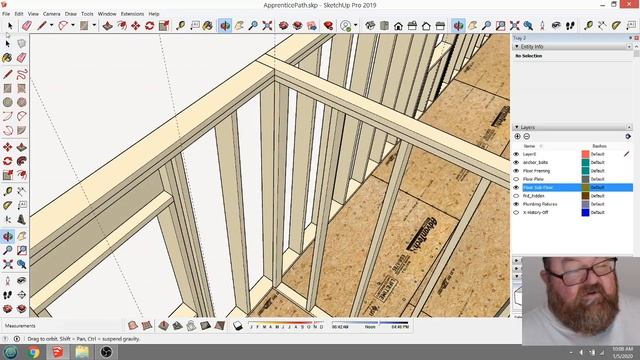Toggle Entity Info details arrow
Viewport: 640px width, 360px height.
pyautogui.click(x=629, y=47)
